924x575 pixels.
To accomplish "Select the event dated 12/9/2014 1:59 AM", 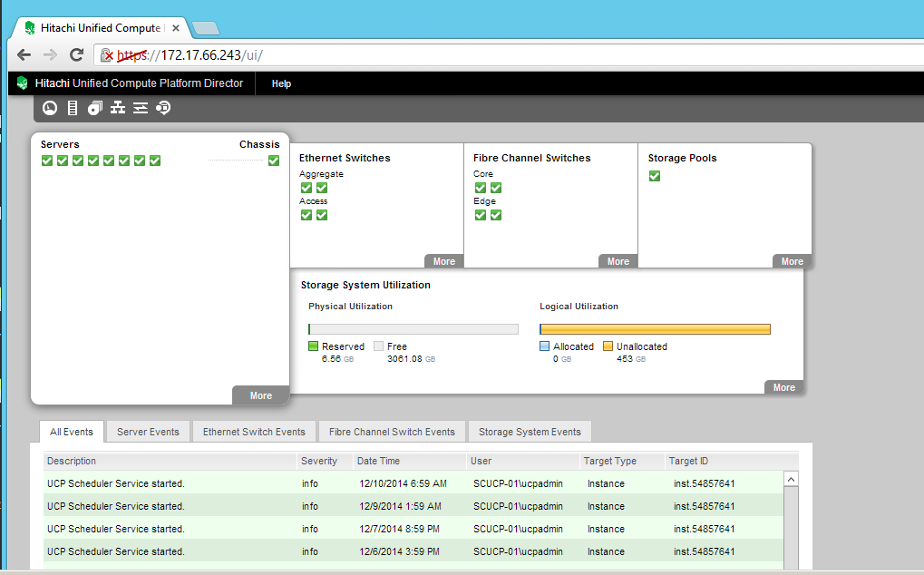I will (x=413, y=505).
